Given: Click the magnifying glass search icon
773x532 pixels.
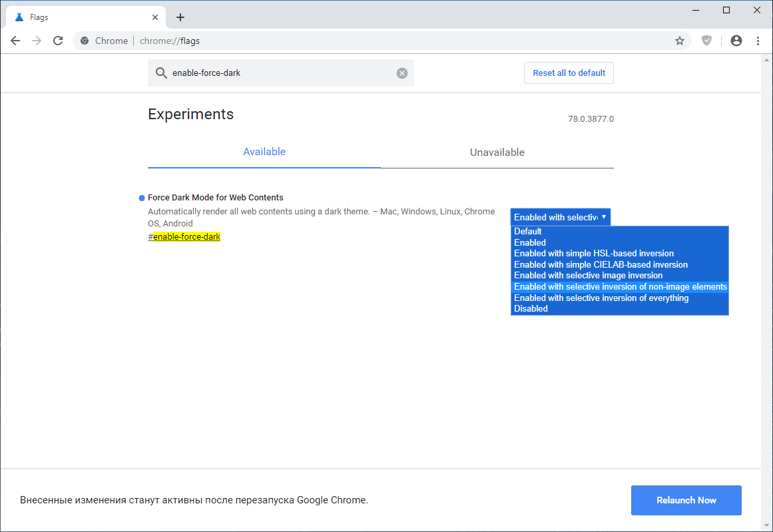Looking at the screenshot, I should click(161, 73).
